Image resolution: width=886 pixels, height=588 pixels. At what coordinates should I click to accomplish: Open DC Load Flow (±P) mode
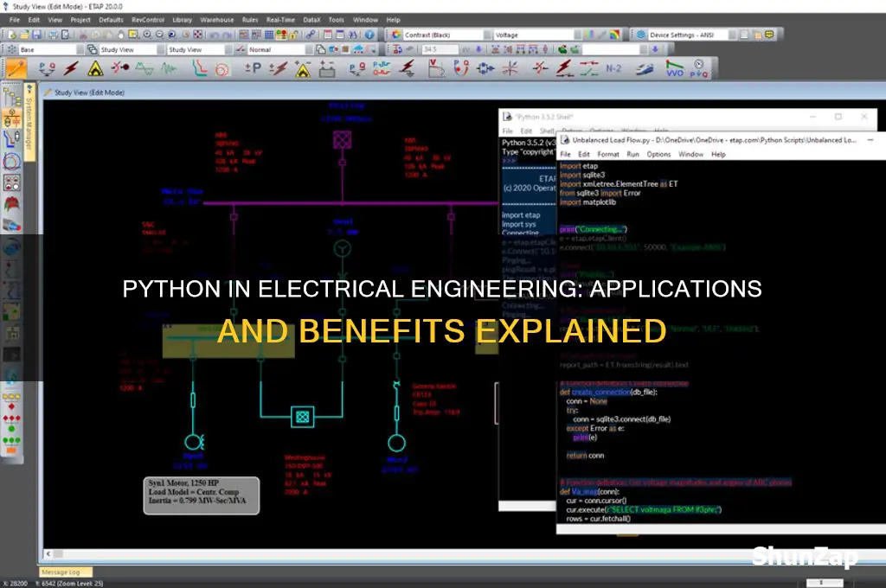point(253,68)
